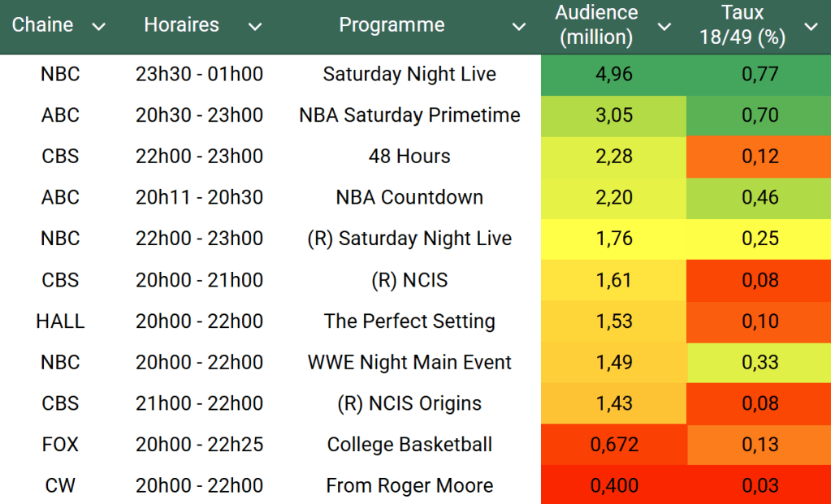
Task: Select the From Roger Moore programme cell
Action: (x=409, y=486)
